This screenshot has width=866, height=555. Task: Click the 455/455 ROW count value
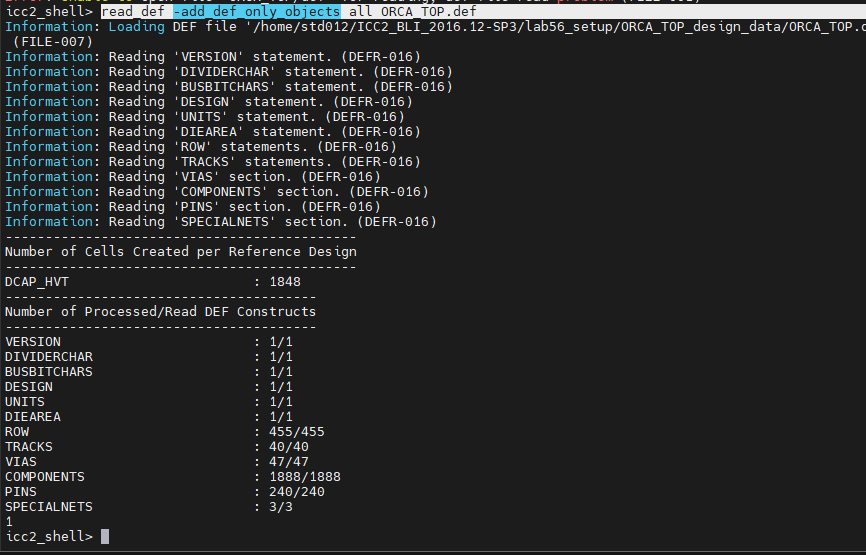[x=297, y=431]
